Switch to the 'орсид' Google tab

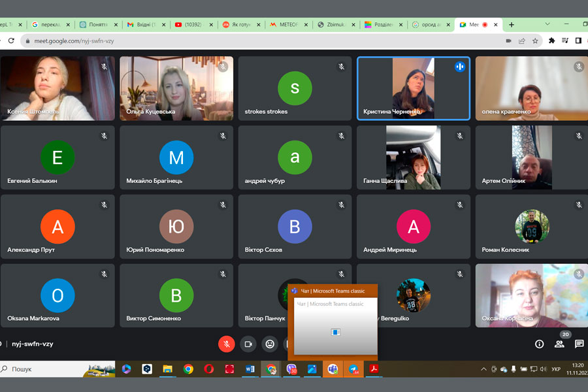[431, 25]
